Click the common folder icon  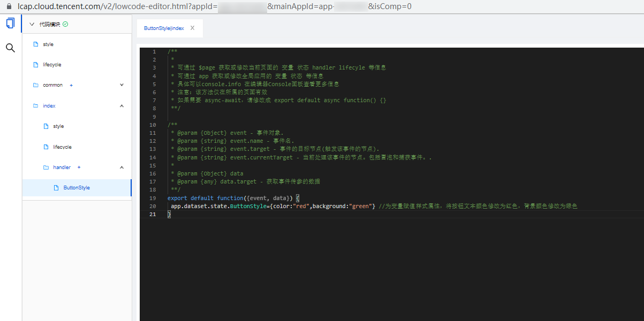(36, 85)
